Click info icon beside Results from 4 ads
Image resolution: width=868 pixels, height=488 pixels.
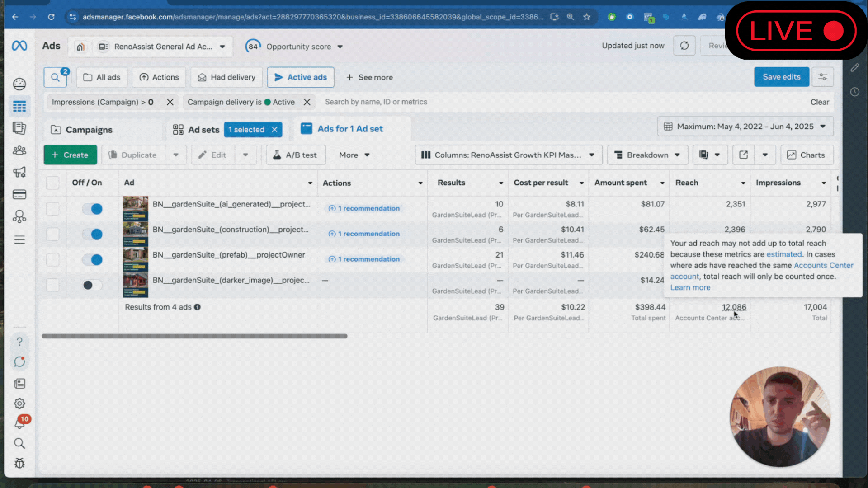[x=198, y=307]
